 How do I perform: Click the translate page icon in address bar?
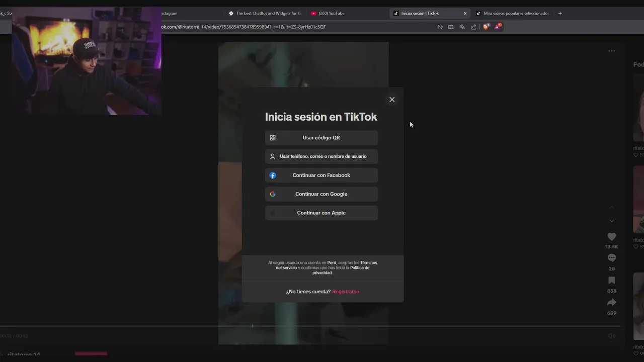coord(462,27)
